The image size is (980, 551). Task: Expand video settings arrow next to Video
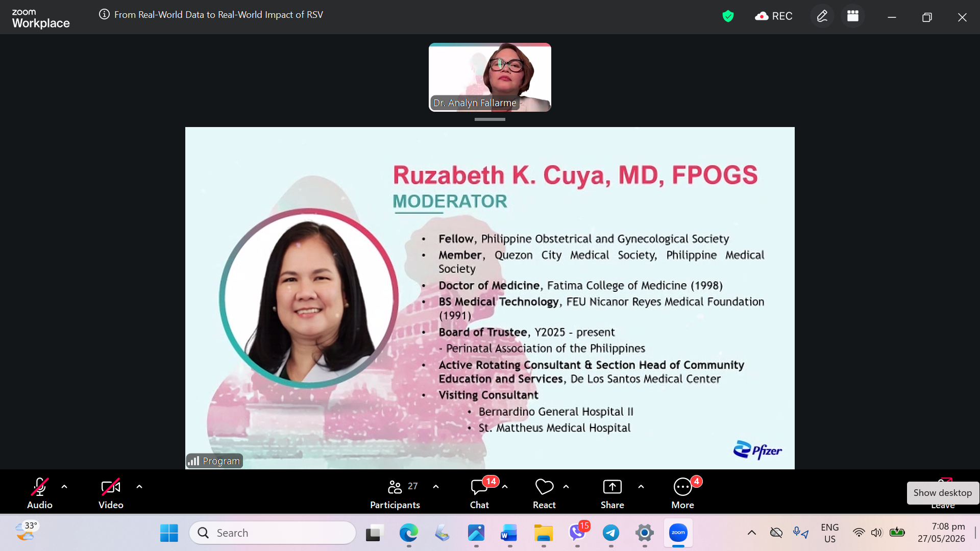[x=139, y=487]
